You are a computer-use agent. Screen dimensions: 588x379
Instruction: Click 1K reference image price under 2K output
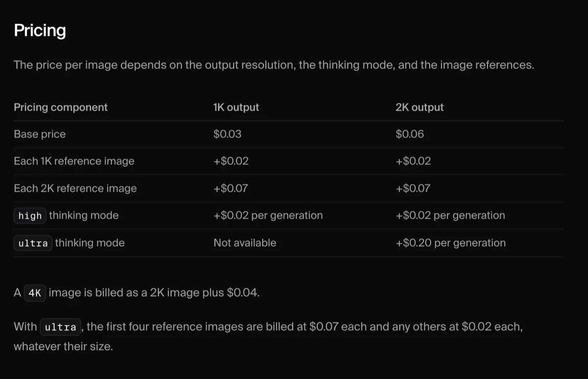tap(413, 161)
